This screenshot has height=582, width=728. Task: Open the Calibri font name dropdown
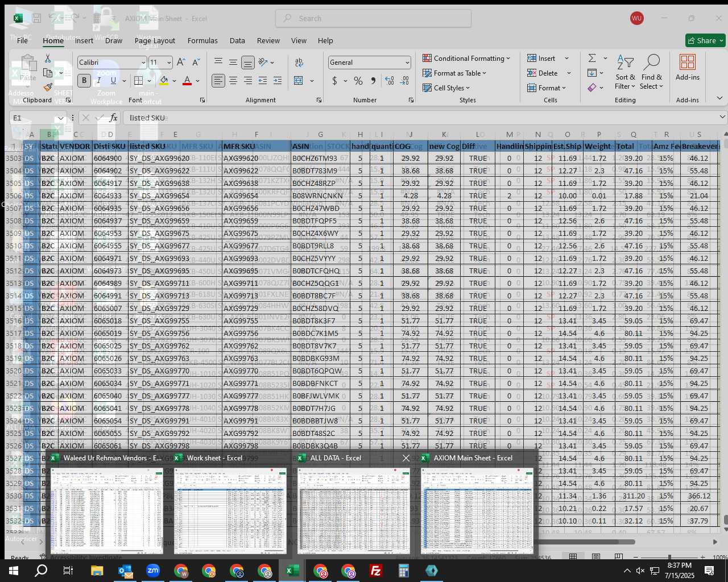(143, 63)
